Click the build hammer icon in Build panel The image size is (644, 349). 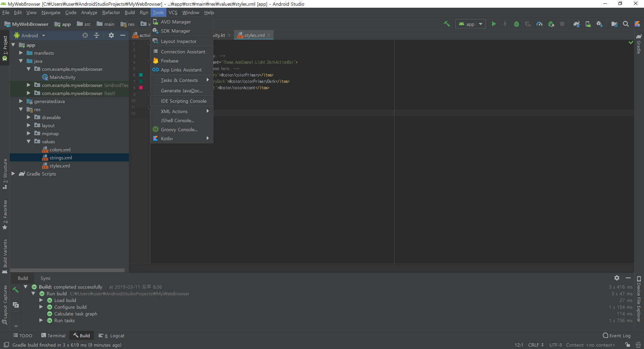16,289
